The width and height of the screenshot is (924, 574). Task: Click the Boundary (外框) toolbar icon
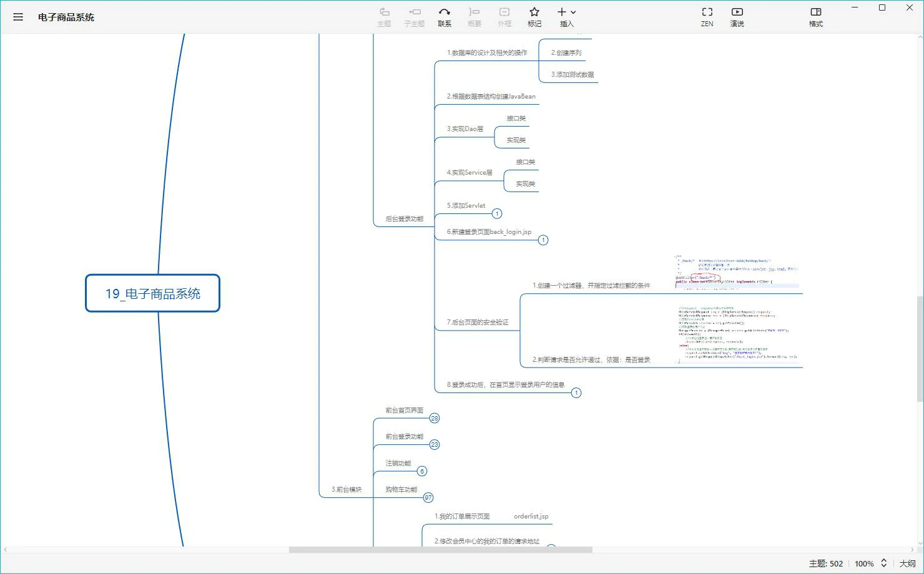point(504,17)
